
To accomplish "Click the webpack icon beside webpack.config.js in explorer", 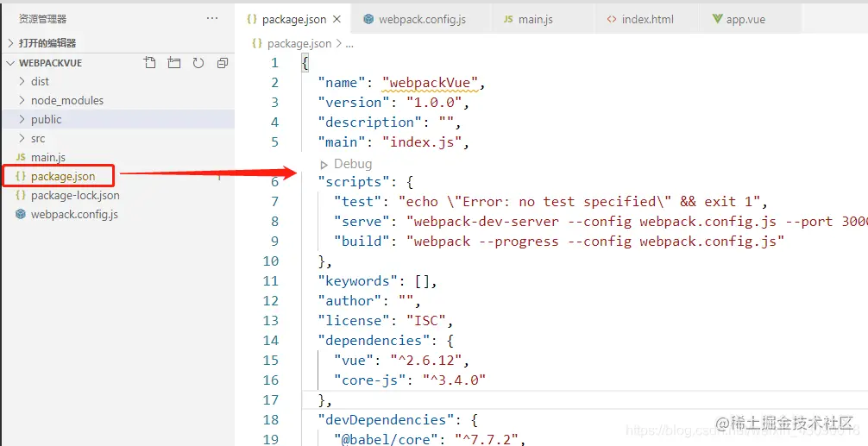I will (x=21, y=214).
